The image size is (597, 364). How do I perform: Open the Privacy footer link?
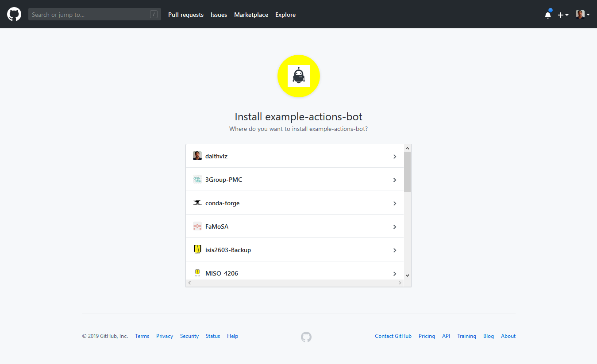point(165,336)
